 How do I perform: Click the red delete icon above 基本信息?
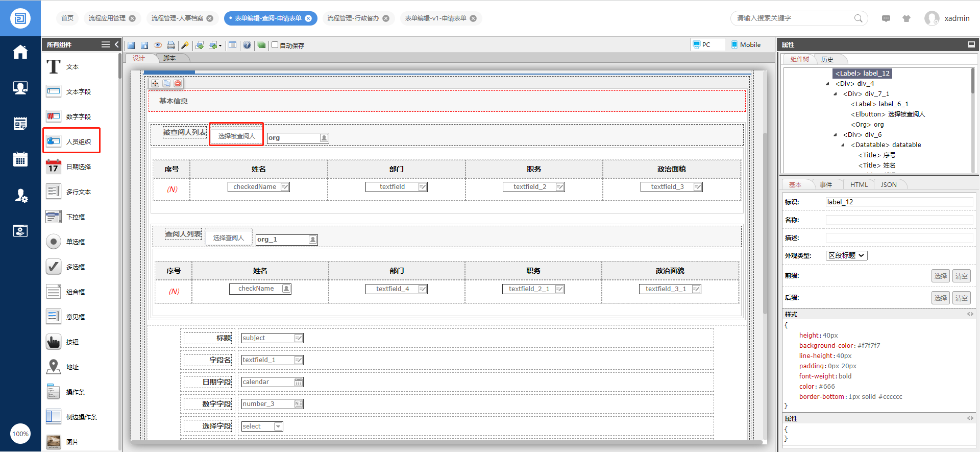[178, 83]
